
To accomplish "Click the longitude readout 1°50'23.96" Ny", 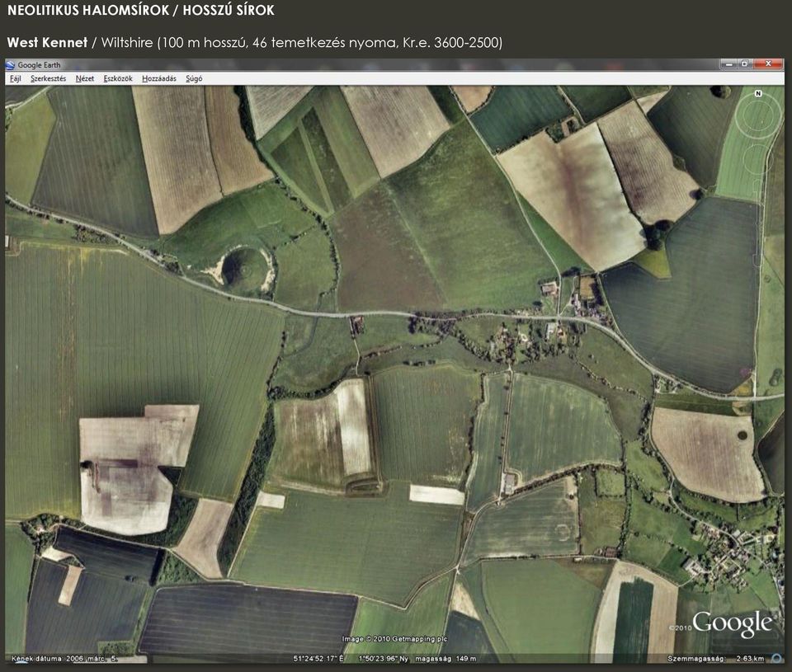I will click(384, 658).
